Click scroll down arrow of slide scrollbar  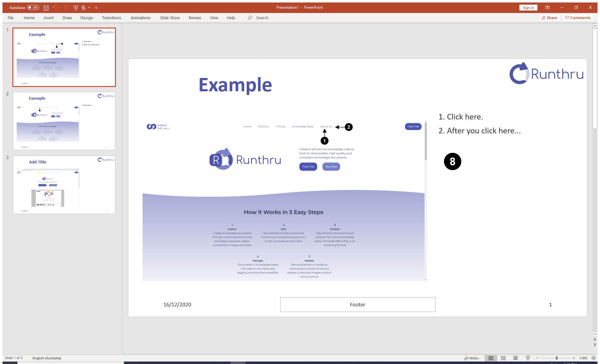pyautogui.click(x=595, y=334)
